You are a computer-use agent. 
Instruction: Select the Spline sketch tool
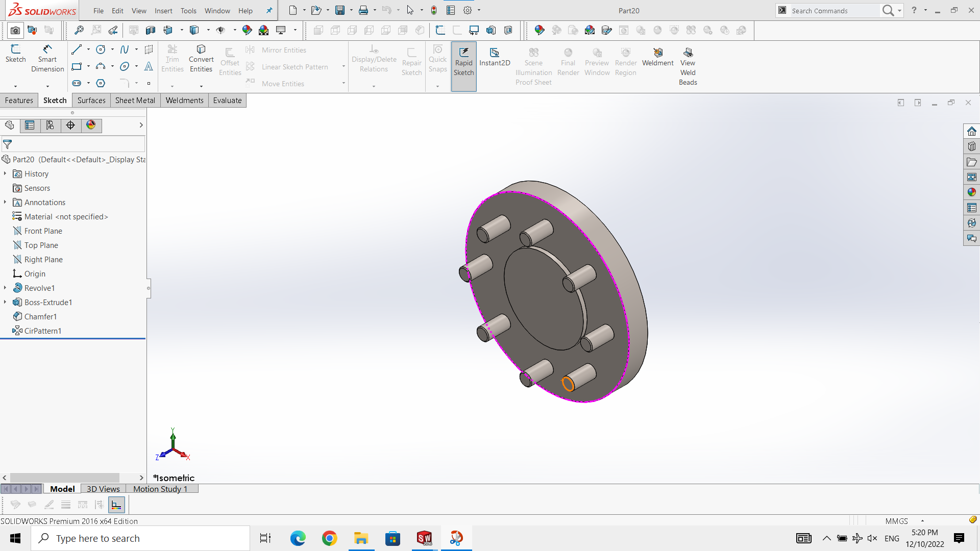[125, 49]
